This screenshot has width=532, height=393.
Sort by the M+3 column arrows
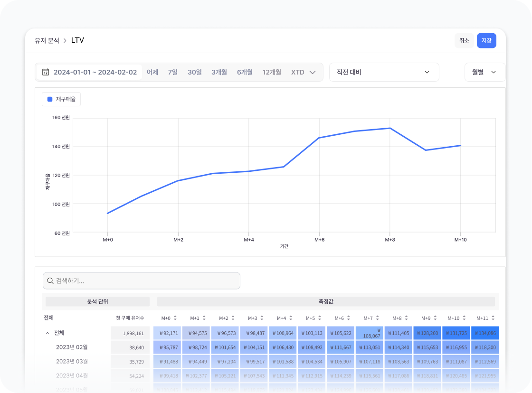261,318
